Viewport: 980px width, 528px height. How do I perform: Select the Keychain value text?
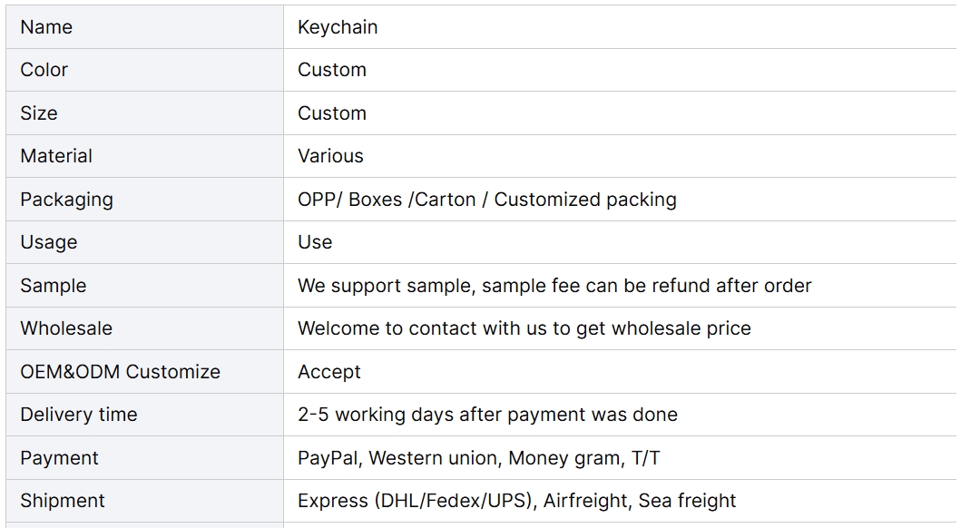click(338, 27)
